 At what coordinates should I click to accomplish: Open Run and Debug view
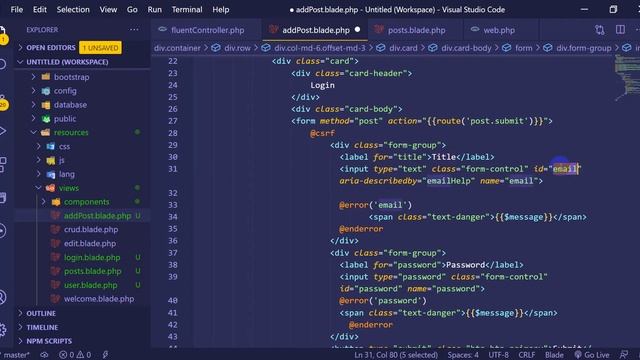pos(2,131)
